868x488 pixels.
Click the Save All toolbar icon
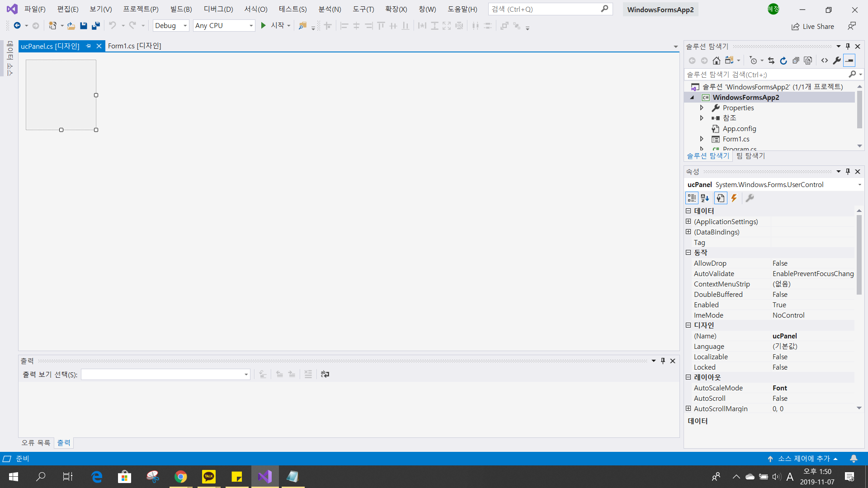coord(95,26)
